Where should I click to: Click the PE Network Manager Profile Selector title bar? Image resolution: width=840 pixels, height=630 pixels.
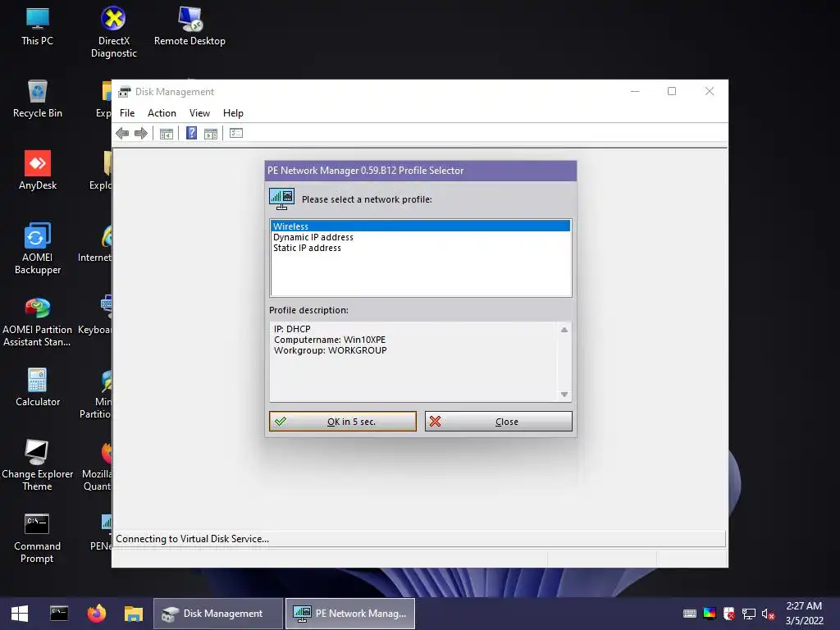(x=421, y=171)
